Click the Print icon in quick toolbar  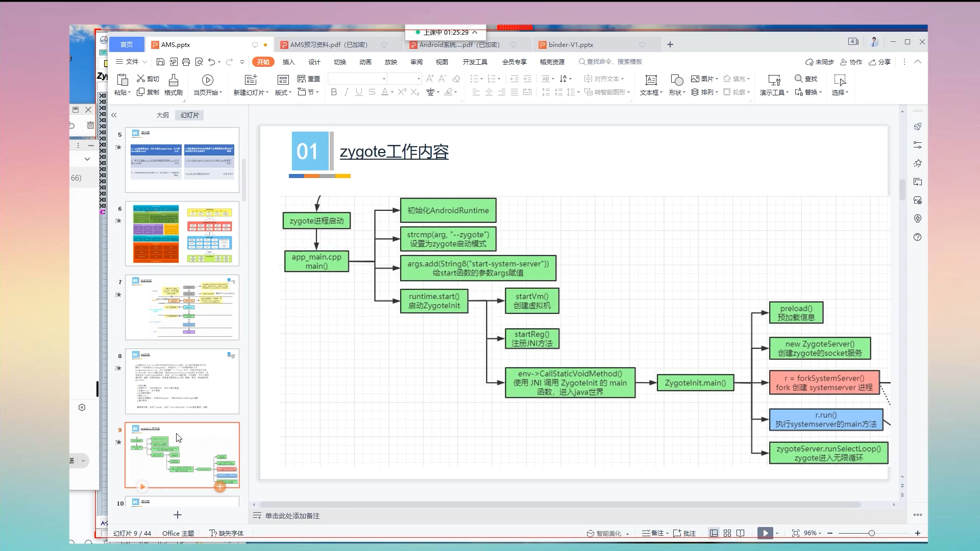(186, 62)
